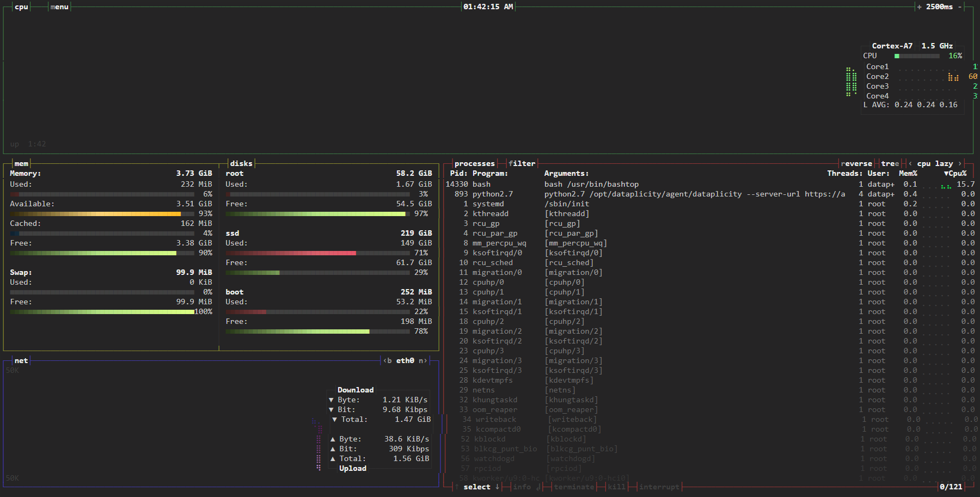Click the select label in process footer
Screen dimensions: 980x497
(477, 487)
